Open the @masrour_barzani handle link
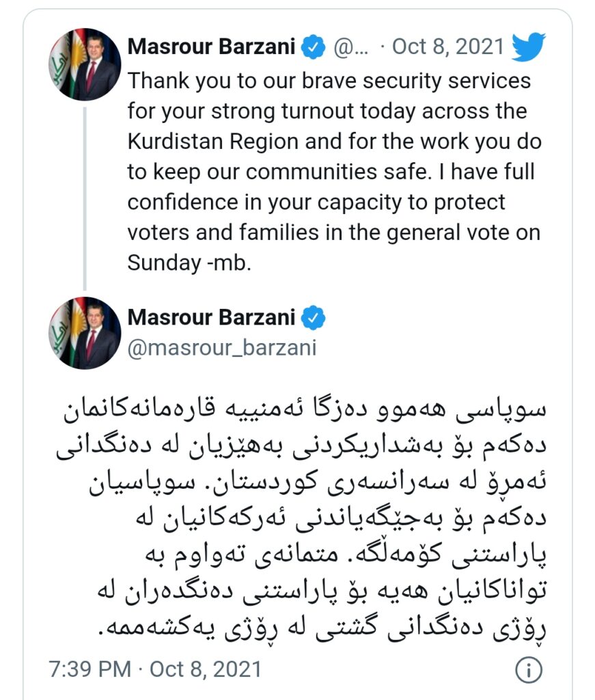Viewport: 595px width, 700px height. pos(223,347)
